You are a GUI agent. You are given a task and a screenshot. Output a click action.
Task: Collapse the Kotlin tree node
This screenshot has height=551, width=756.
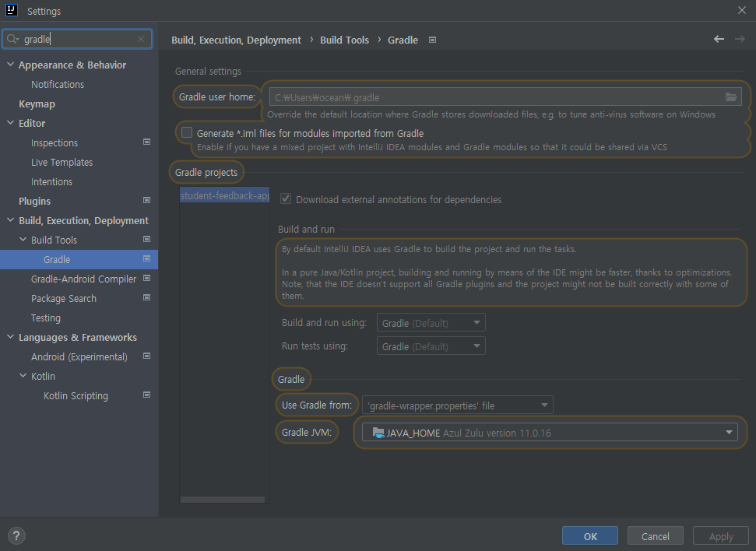[x=23, y=376]
